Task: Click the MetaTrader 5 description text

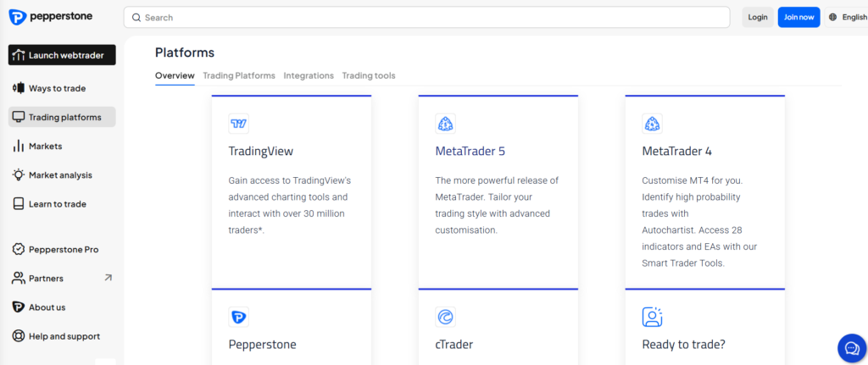Action: click(497, 205)
